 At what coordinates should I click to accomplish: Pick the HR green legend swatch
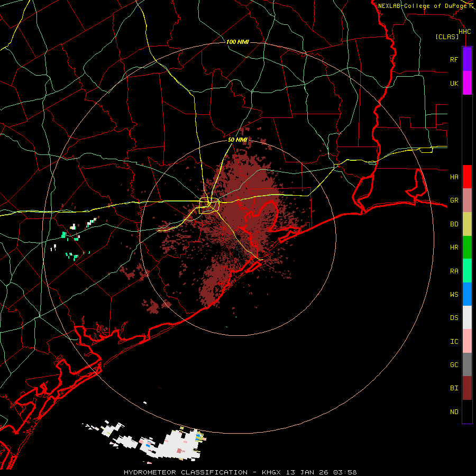[x=467, y=248]
